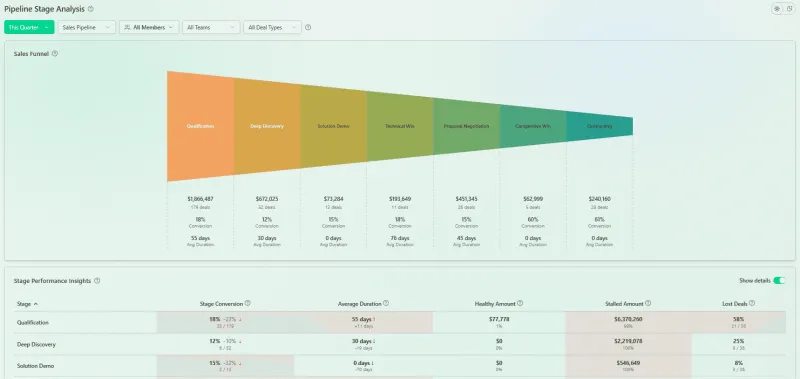This screenshot has width=800, height=379.
Task: Toggle the Show details switch
Action: [779, 281]
